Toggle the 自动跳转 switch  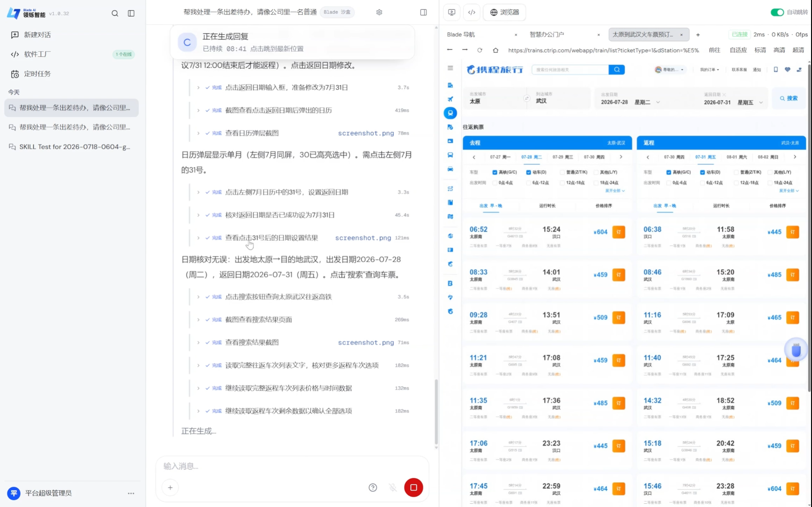(x=777, y=12)
